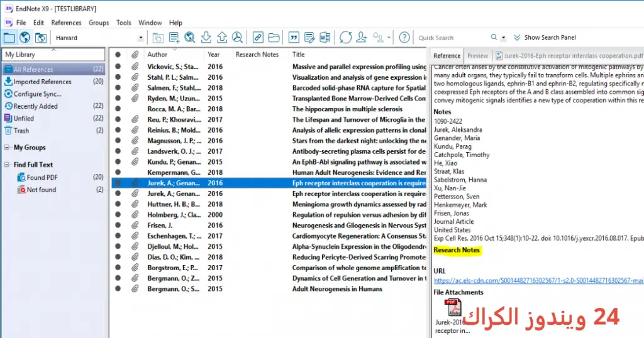Click Share Library add-person icon
The height and width of the screenshot is (338, 644).
tap(362, 38)
